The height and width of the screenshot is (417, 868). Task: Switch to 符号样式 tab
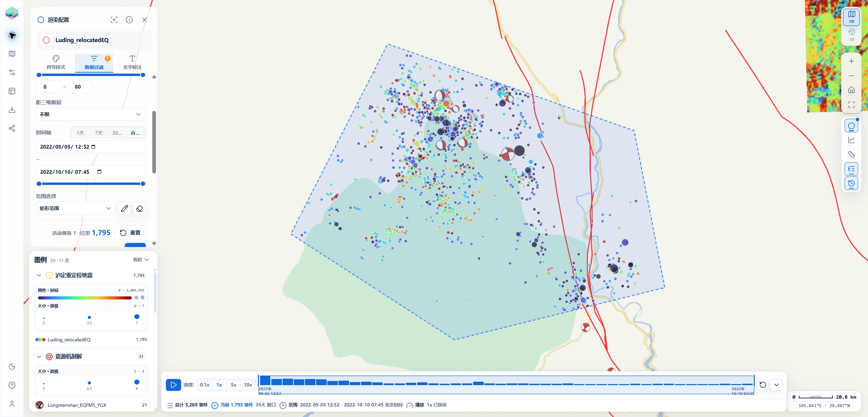[56, 63]
